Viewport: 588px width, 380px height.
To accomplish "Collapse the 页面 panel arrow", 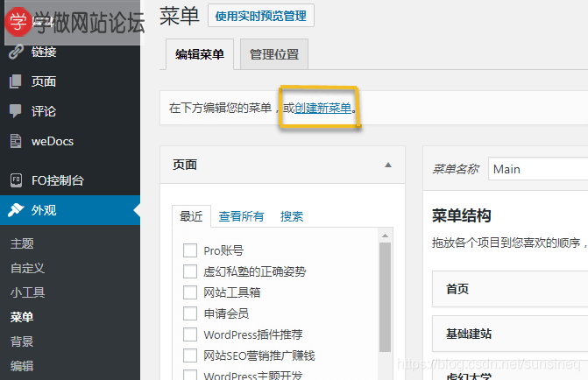I will coord(388,165).
